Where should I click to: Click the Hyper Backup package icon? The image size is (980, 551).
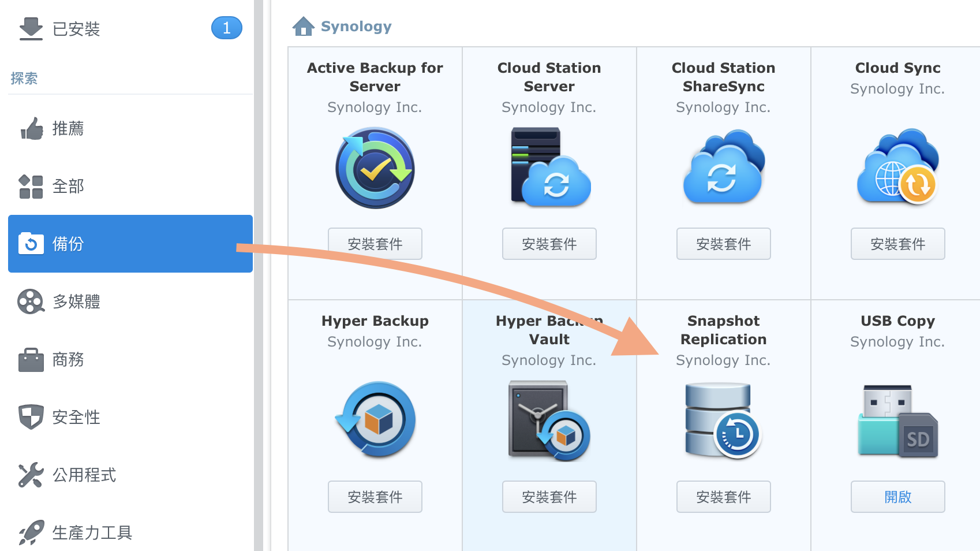(x=375, y=420)
